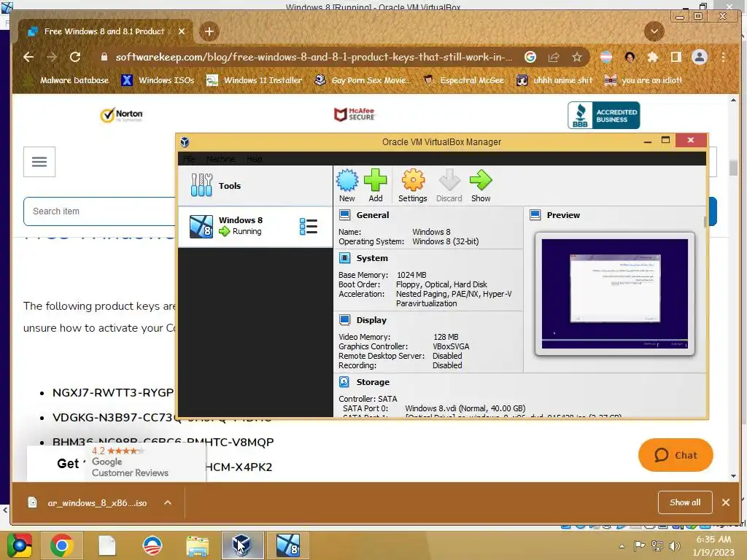Click the McAfee Secure badge
Viewport: 747px width, 560px height.
click(355, 114)
